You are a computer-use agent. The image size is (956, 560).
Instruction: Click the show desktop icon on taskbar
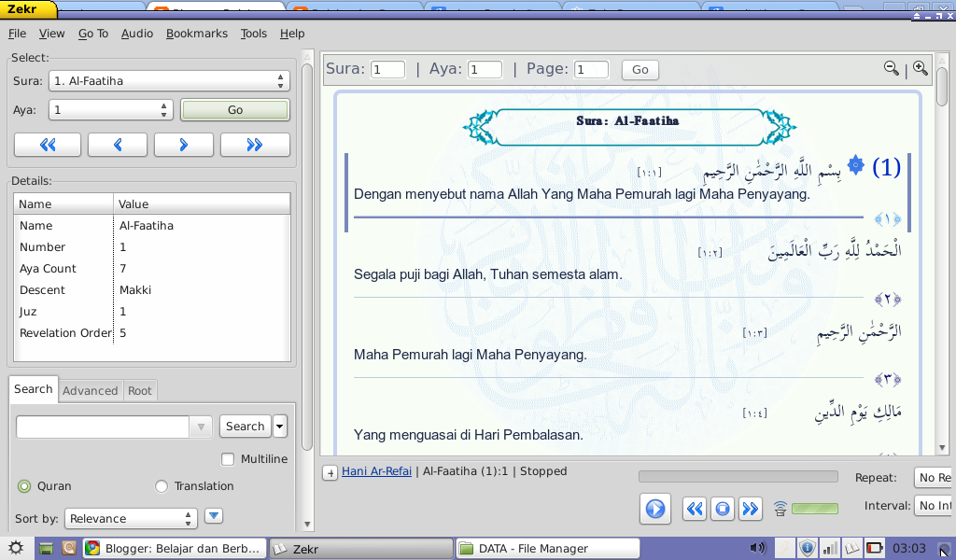coord(46,549)
